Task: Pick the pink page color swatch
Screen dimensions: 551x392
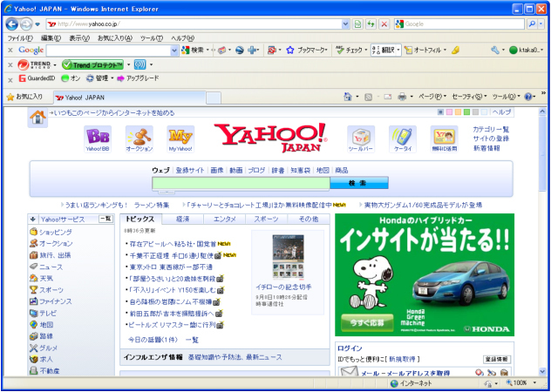Action: 449,112
